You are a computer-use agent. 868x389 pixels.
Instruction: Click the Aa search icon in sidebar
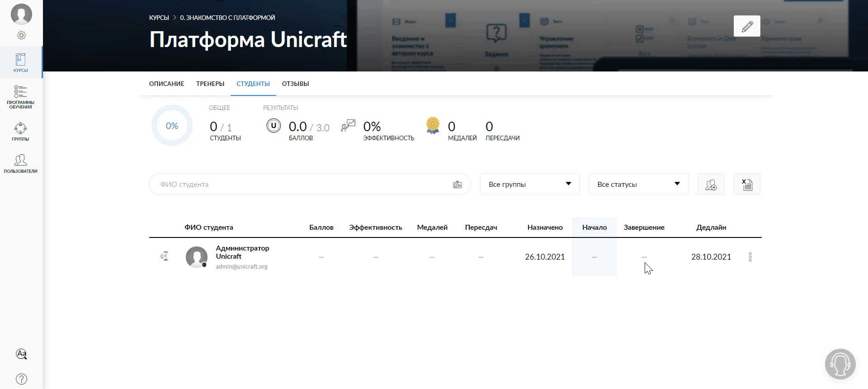(x=21, y=354)
